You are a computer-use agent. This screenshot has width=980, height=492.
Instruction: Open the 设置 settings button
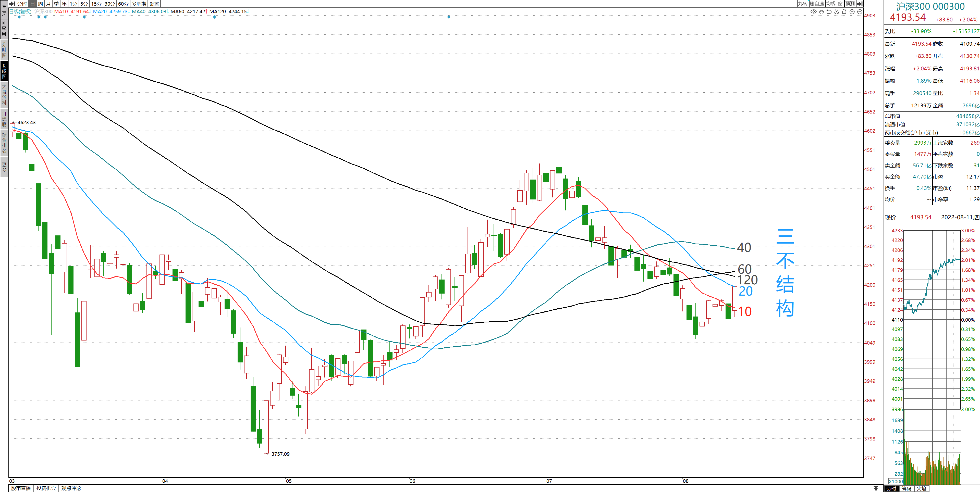point(154,3)
